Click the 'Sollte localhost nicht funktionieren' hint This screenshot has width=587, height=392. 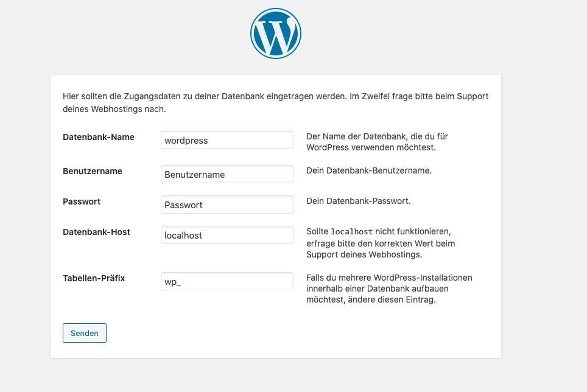(x=381, y=243)
